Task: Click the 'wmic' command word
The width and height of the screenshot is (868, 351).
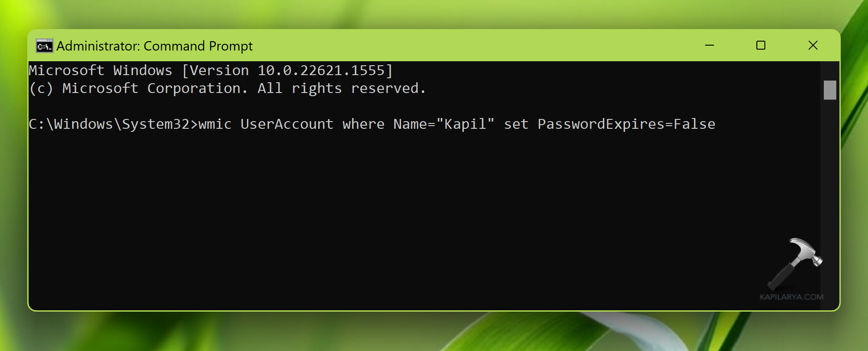Action: coord(215,124)
